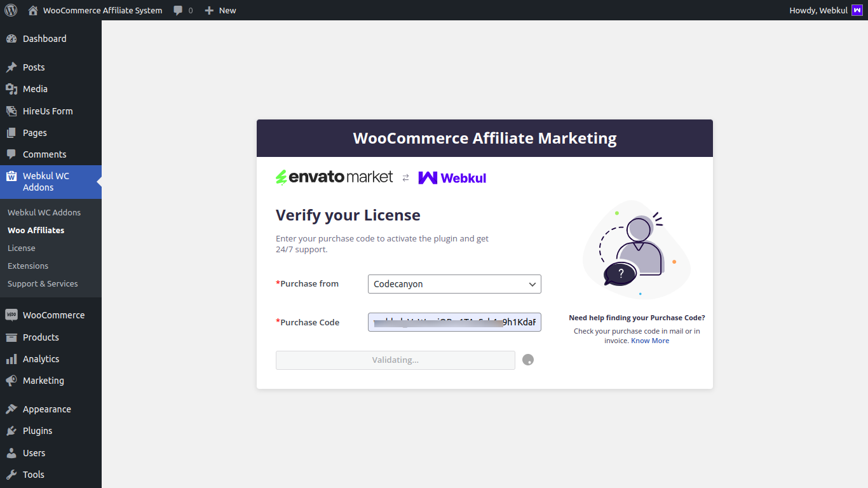This screenshot has height=488, width=868.
Task: Click the Validating button
Action: click(x=395, y=360)
